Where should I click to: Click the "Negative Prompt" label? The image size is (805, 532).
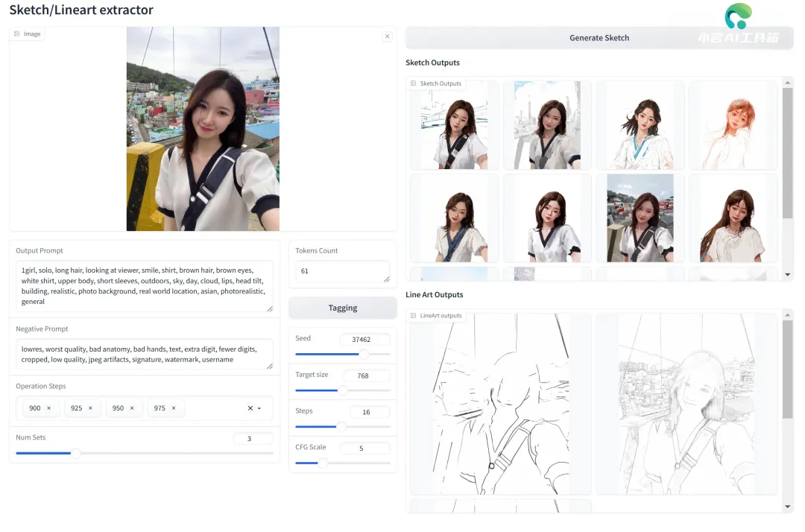42,329
